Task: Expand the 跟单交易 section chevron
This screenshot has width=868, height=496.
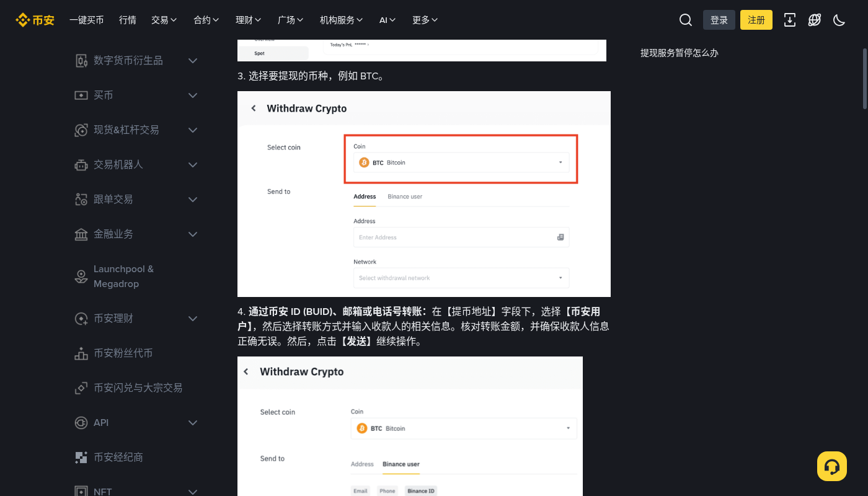Action: click(193, 200)
